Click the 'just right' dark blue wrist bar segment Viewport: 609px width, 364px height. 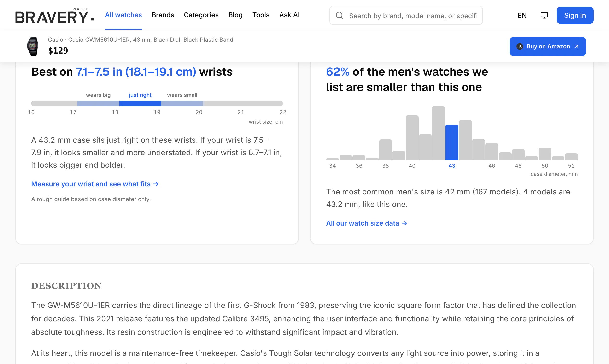(140, 103)
